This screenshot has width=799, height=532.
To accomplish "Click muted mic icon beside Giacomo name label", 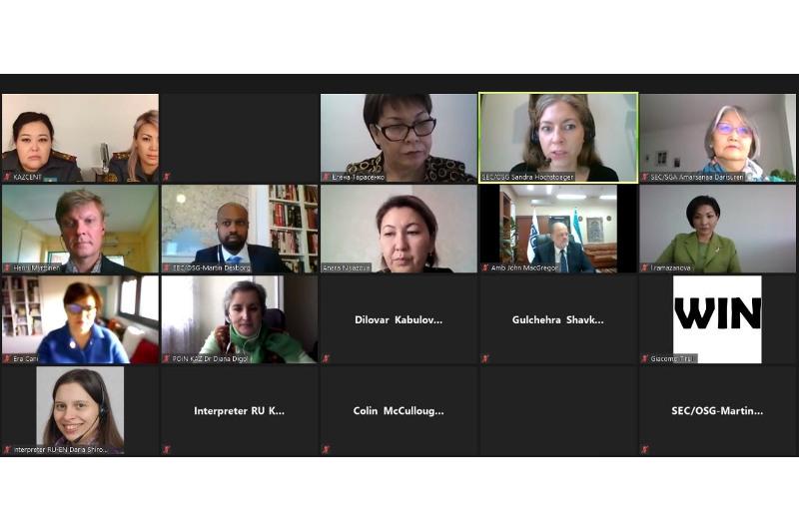I will 644,358.
